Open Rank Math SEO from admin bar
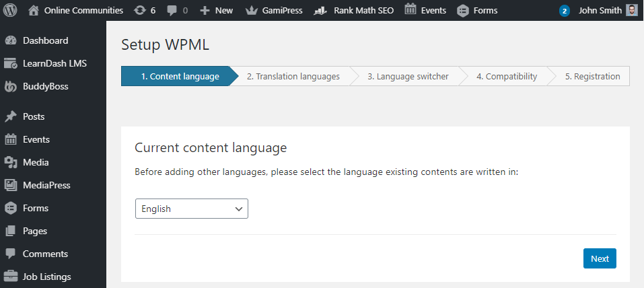644x288 pixels. tap(355, 10)
